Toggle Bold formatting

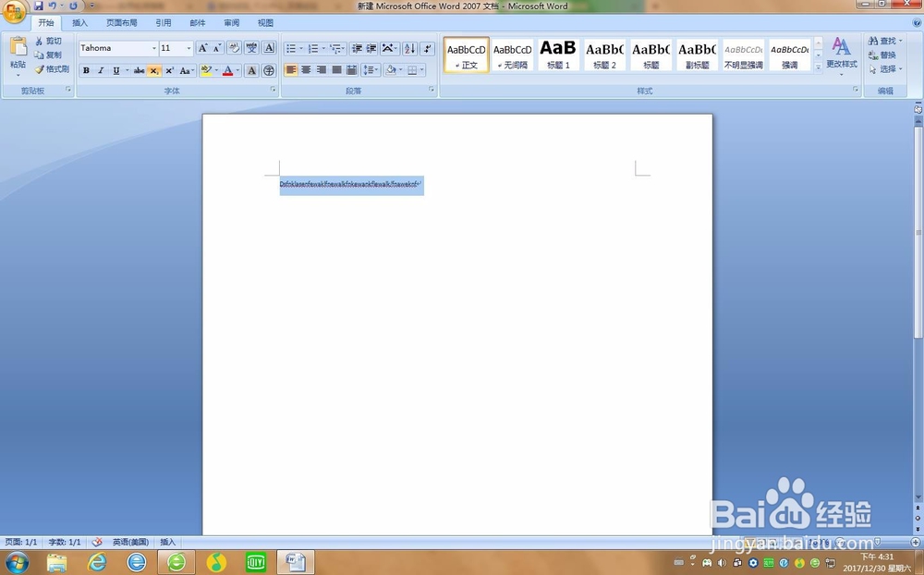coord(86,71)
